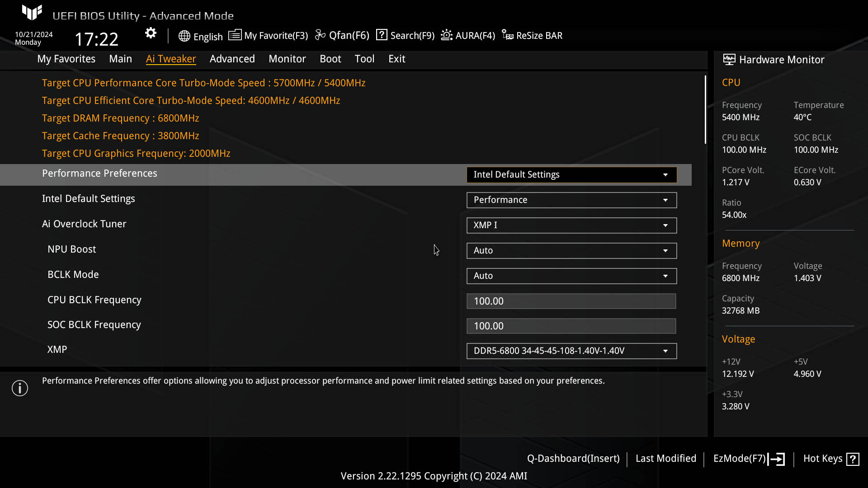
Task: Open XMP DDR5-6800 profile dropdown
Action: (x=571, y=351)
